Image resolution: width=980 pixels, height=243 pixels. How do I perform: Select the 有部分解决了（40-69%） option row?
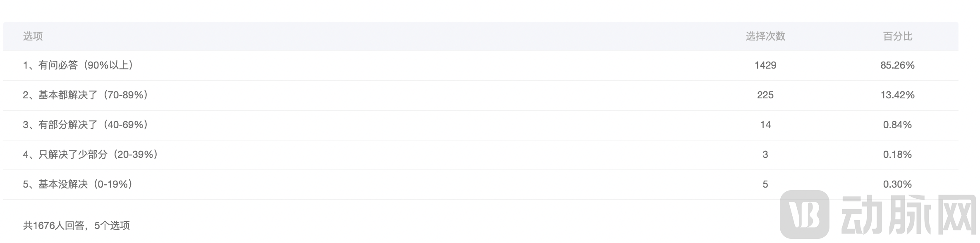[86, 125]
